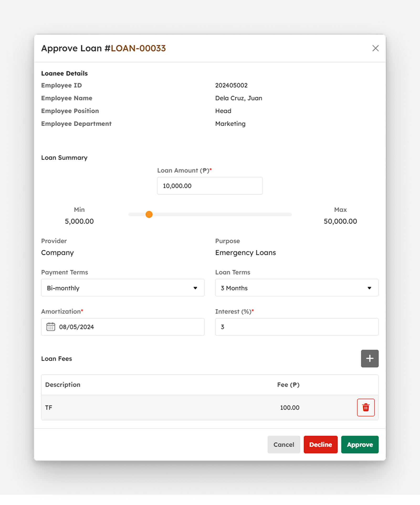420x505 pixels.
Task: Click the Company provider value
Action: coord(57,253)
